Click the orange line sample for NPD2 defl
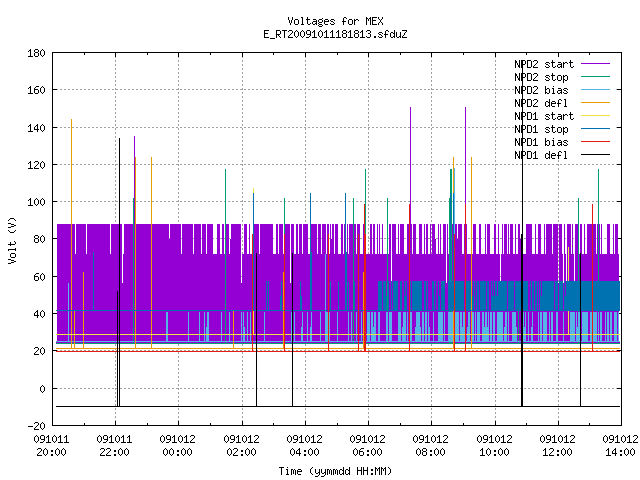The height and width of the screenshot is (480, 640). [595, 103]
